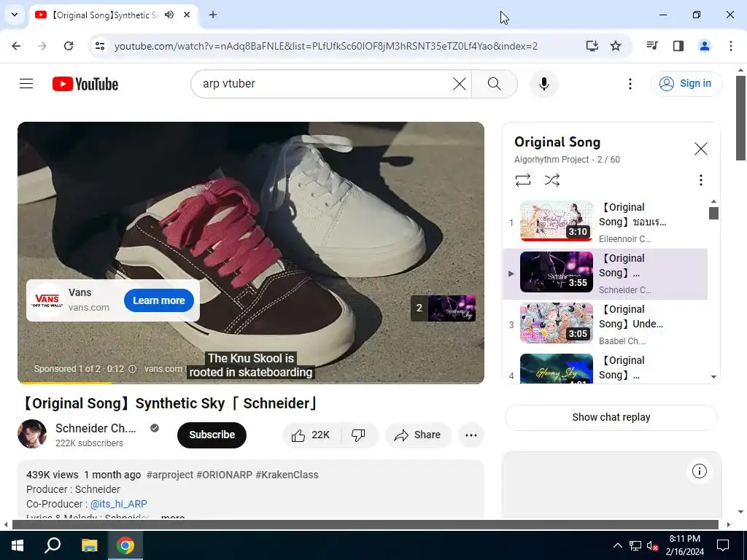The width and height of the screenshot is (747, 560).
Task: Clear the search box text
Action: tap(460, 84)
